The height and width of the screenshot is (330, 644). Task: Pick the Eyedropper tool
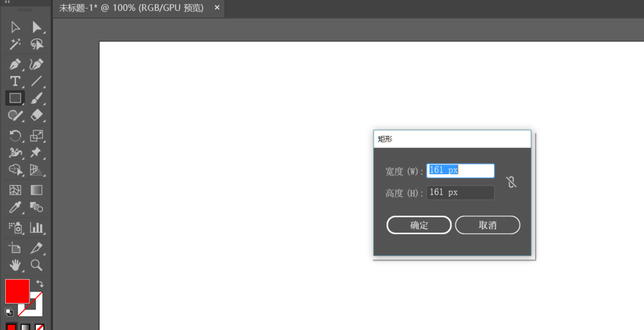[15, 207]
